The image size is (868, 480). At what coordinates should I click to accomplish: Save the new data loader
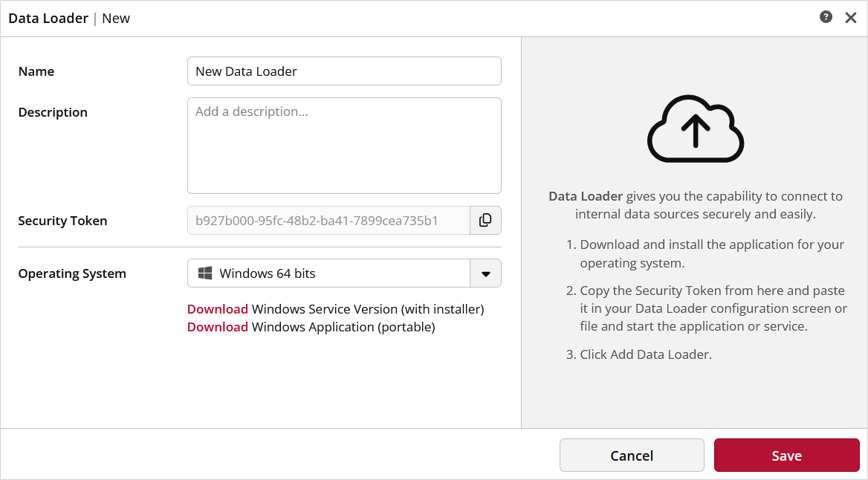click(786, 455)
